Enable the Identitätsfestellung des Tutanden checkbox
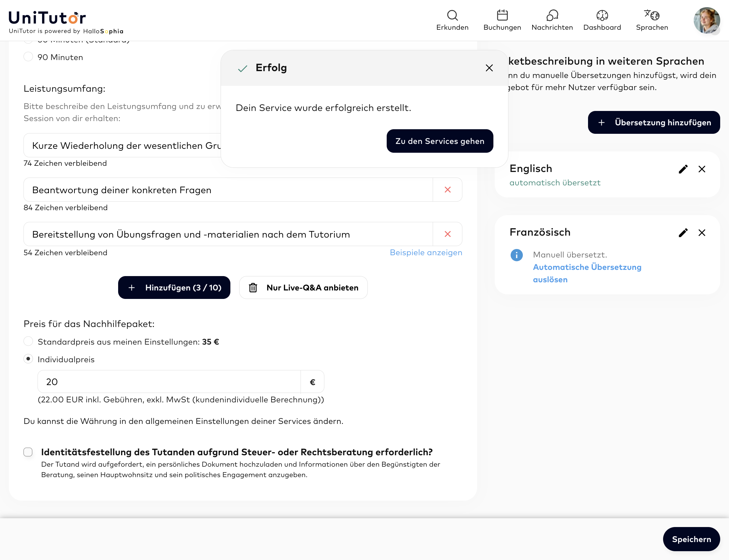This screenshot has width=729, height=560. click(28, 452)
